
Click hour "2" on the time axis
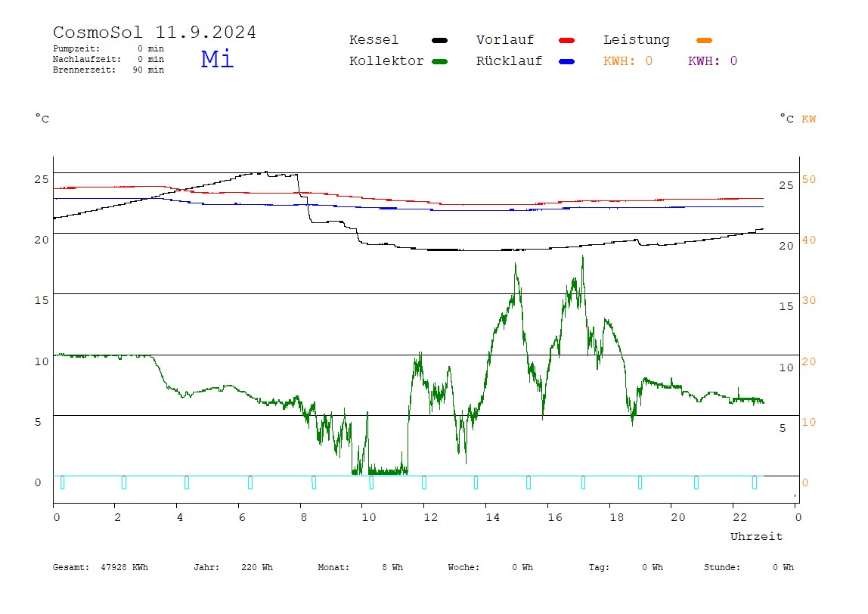(x=118, y=518)
